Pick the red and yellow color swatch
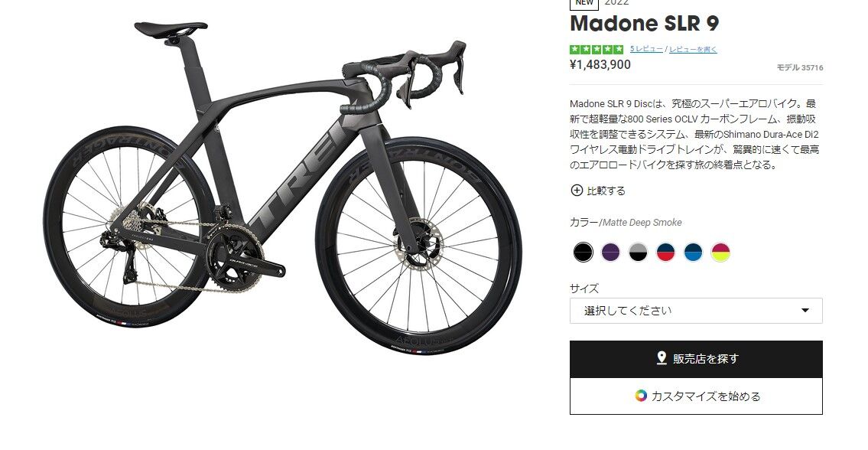 (720, 252)
